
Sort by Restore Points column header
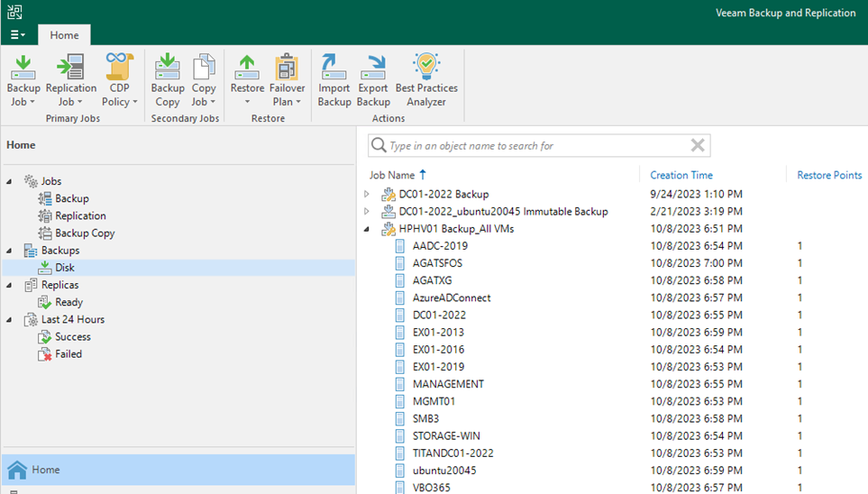[x=829, y=175]
